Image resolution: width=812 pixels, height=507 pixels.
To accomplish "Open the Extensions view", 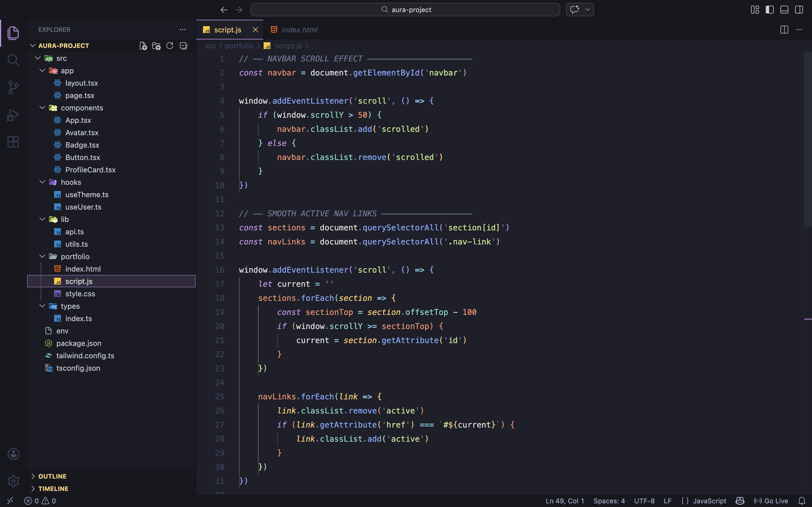I will tap(13, 141).
